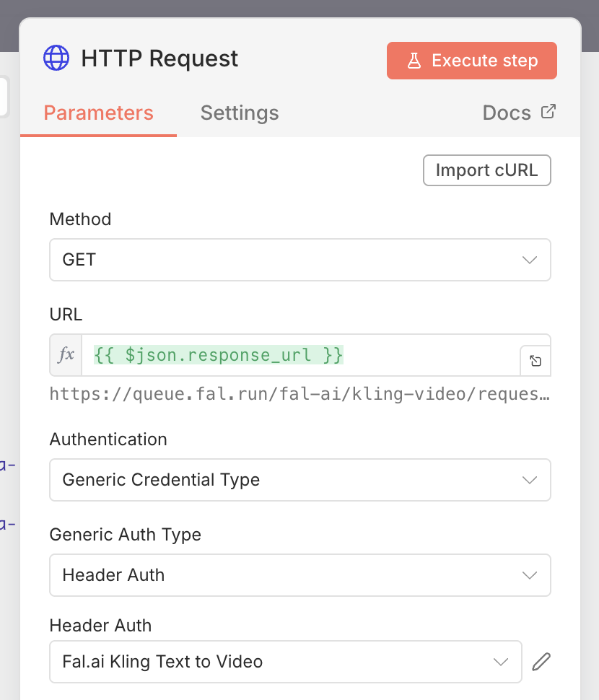The image size is (599, 700).
Task: Select the $json.response_url expression chip
Action: point(217,354)
